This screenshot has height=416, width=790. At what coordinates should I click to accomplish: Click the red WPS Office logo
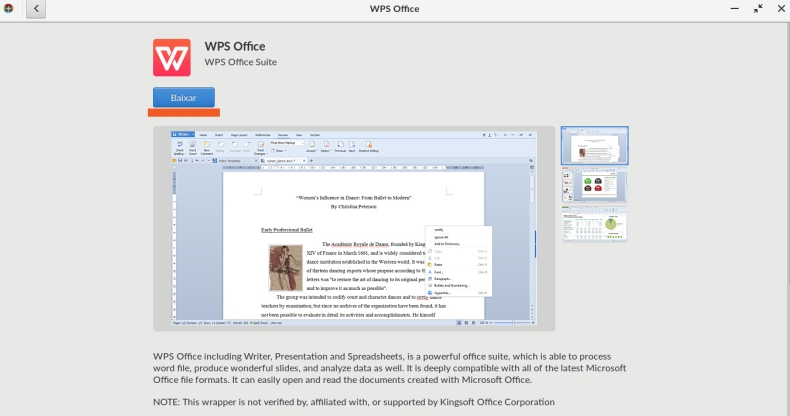point(172,57)
